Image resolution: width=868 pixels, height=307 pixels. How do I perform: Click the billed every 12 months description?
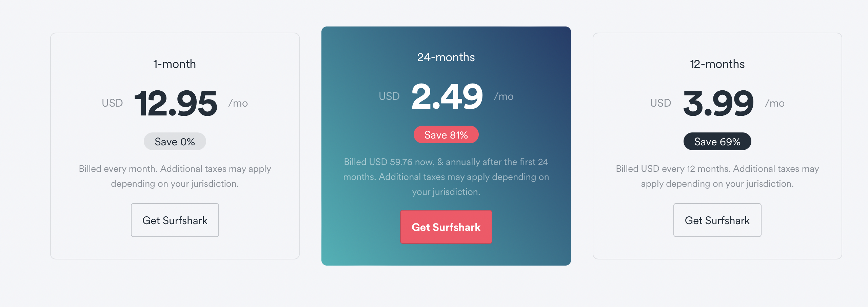click(717, 176)
